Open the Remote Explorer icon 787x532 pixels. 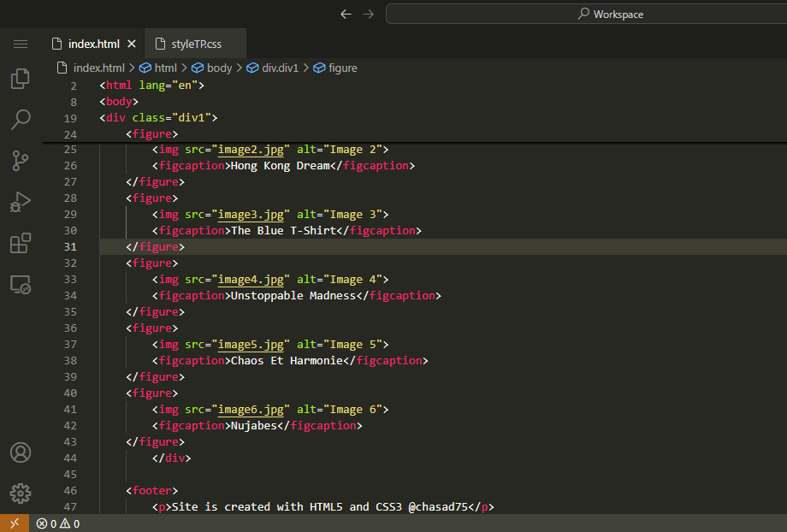point(21,284)
